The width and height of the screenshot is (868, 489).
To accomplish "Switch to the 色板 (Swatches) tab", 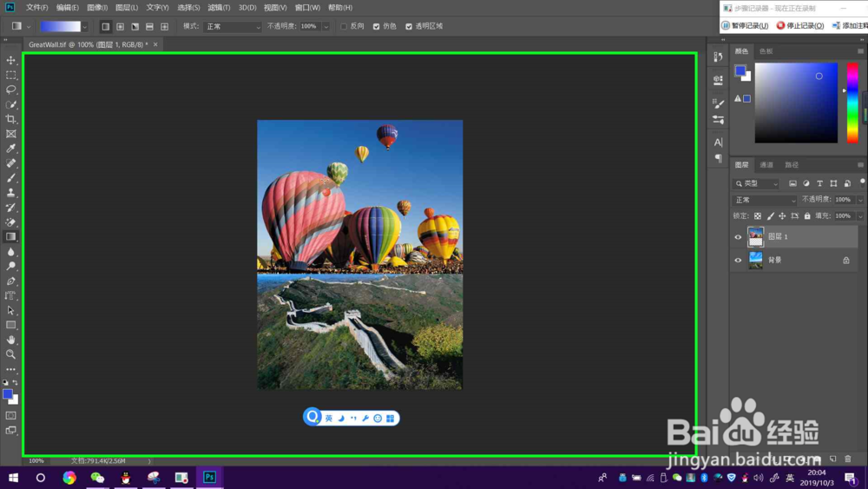I will (766, 51).
